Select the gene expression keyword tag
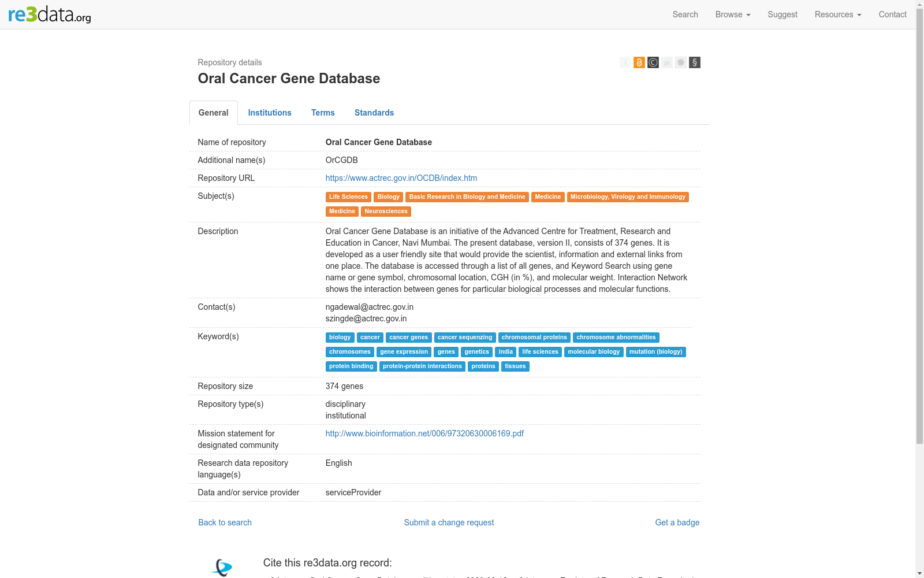This screenshot has height=578, width=924. [404, 352]
